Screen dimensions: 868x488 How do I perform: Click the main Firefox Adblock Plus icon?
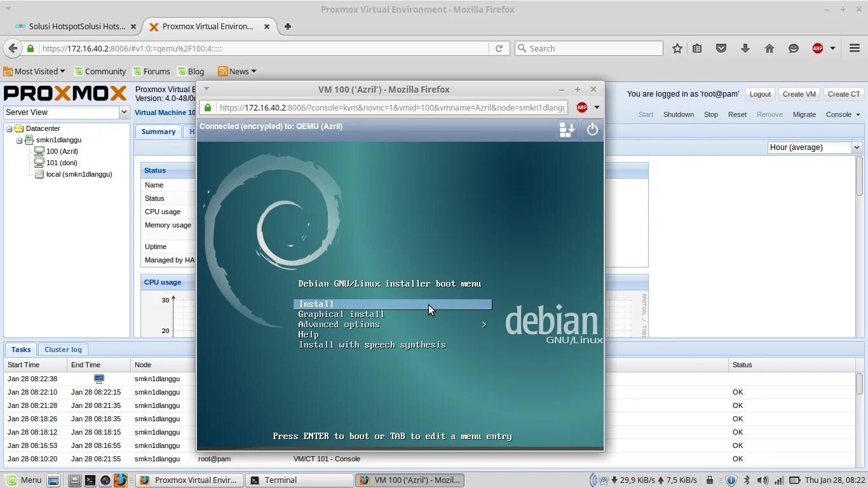[x=818, y=48]
